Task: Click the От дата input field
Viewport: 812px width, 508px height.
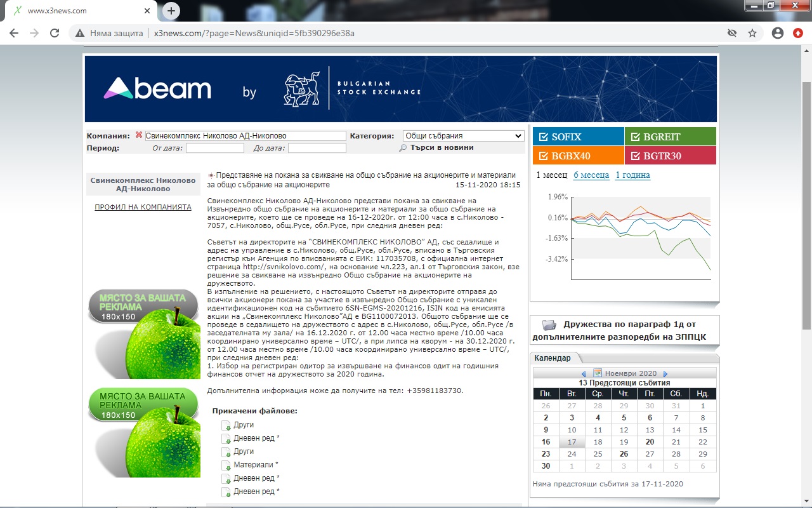Action: 214,148
